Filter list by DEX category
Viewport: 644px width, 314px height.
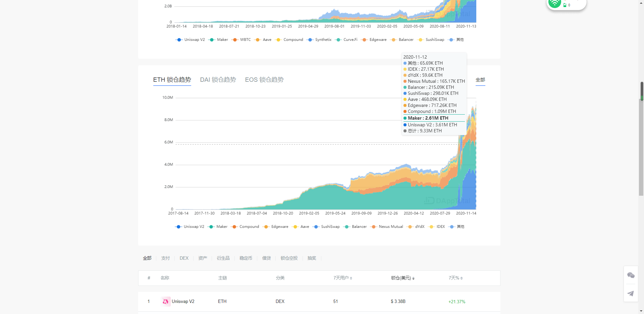click(x=184, y=258)
